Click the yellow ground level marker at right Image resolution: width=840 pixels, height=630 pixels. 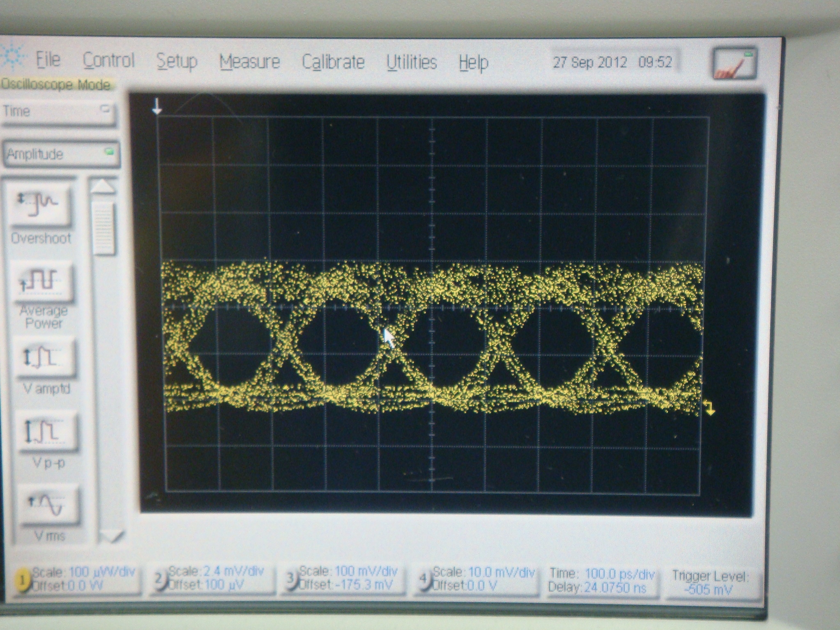709,408
